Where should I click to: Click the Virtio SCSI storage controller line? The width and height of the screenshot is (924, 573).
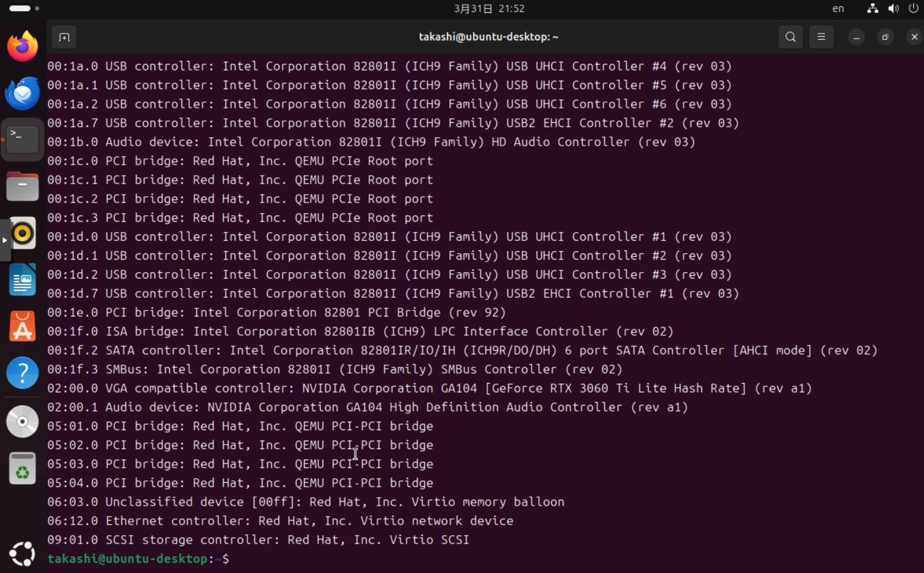tap(258, 540)
